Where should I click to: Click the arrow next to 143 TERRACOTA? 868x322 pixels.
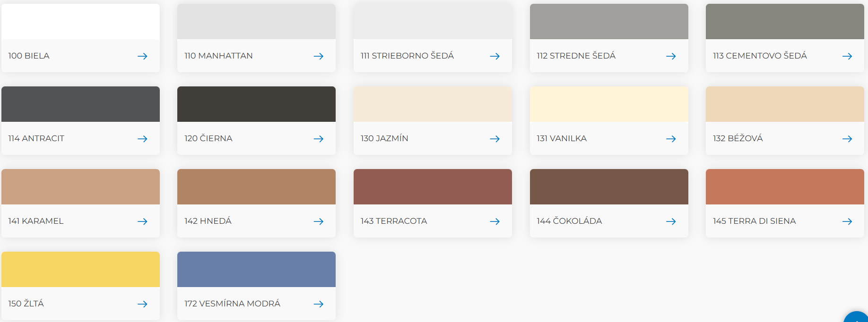click(x=495, y=221)
